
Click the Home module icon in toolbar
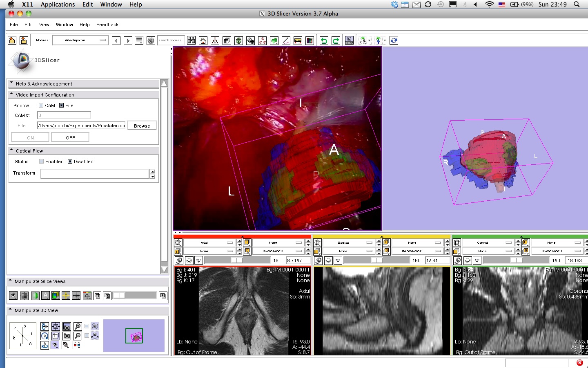[x=203, y=40]
